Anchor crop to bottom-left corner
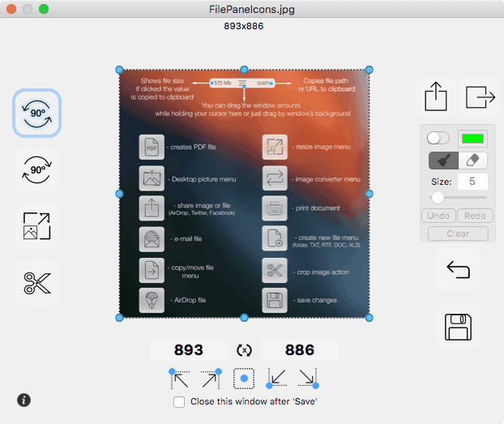Screen dimensions: 504x424 pos(276,379)
